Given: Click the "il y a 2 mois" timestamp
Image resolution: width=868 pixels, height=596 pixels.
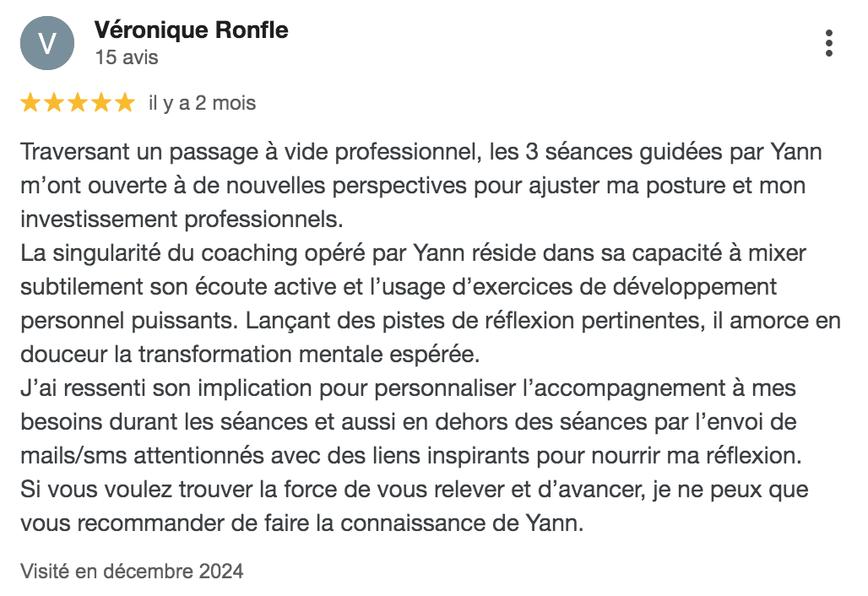Looking at the screenshot, I should click(x=202, y=103).
